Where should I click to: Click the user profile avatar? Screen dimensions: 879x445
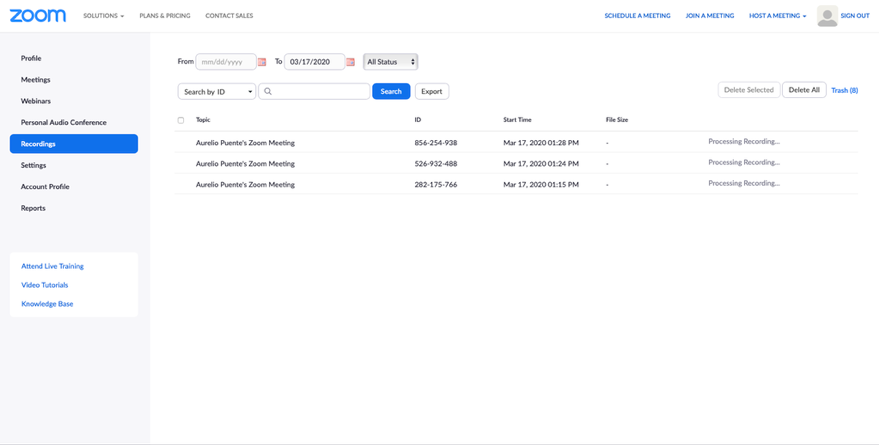[x=827, y=16]
